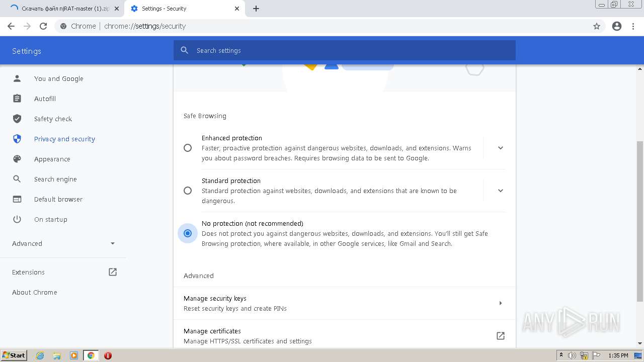Close the Settings - Security tab
This screenshot has width=644, height=362.
[237, 9]
